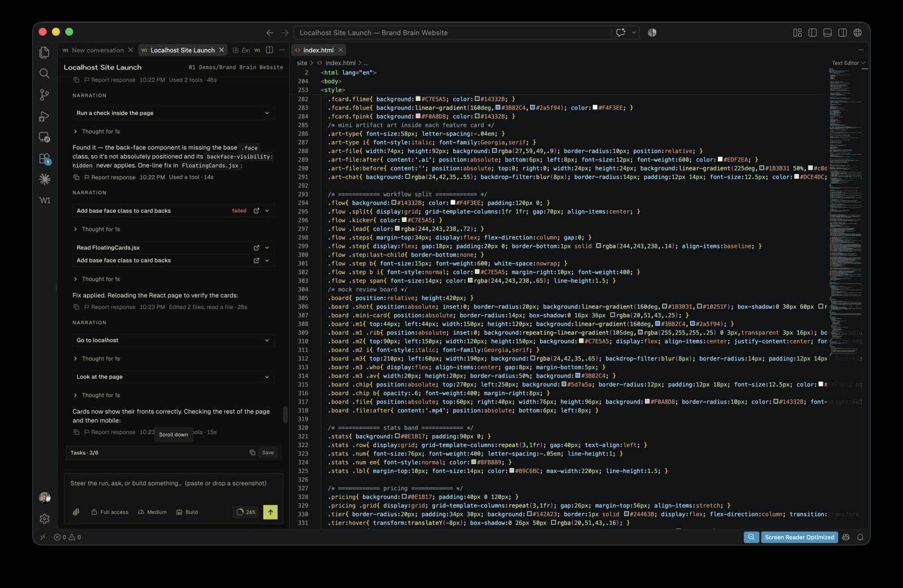This screenshot has width=903, height=588.
Task: Expand the 'Look at the page' step
Action: 173,377
